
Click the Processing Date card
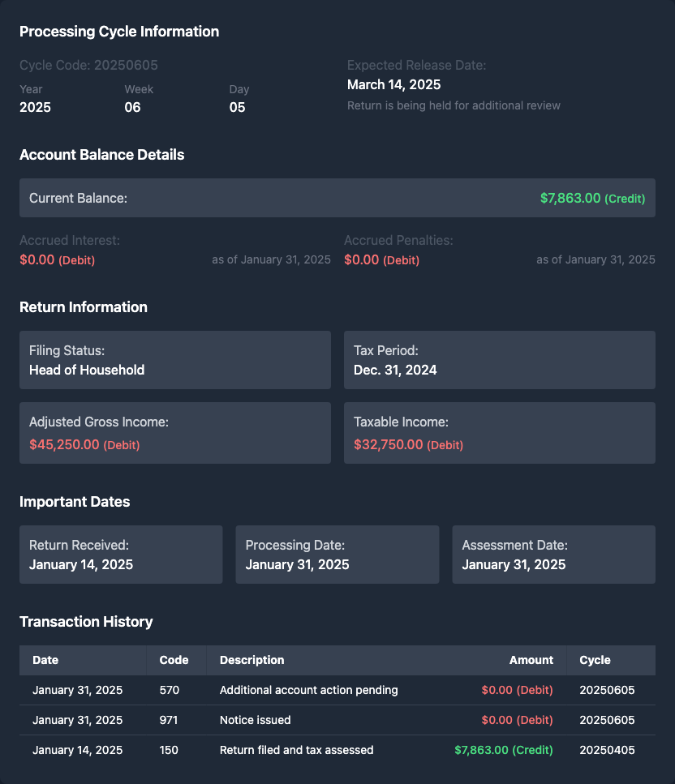tap(337, 555)
